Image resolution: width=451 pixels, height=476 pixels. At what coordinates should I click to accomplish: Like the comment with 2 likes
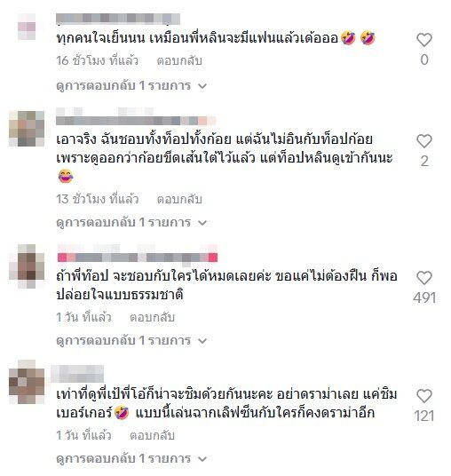tap(424, 141)
